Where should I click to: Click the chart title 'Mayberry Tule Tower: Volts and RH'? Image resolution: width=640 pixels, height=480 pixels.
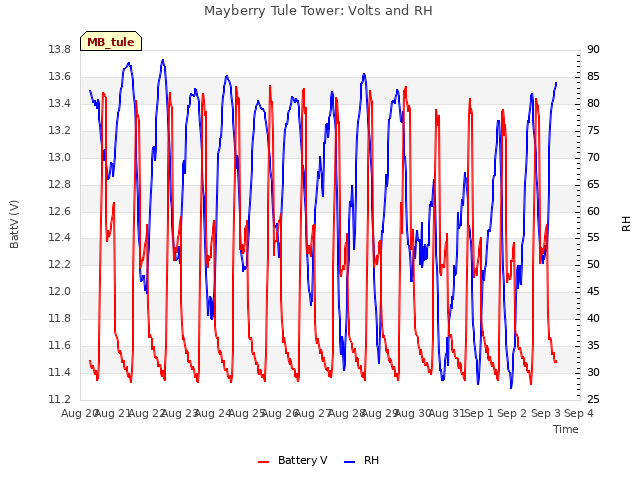pos(318,11)
